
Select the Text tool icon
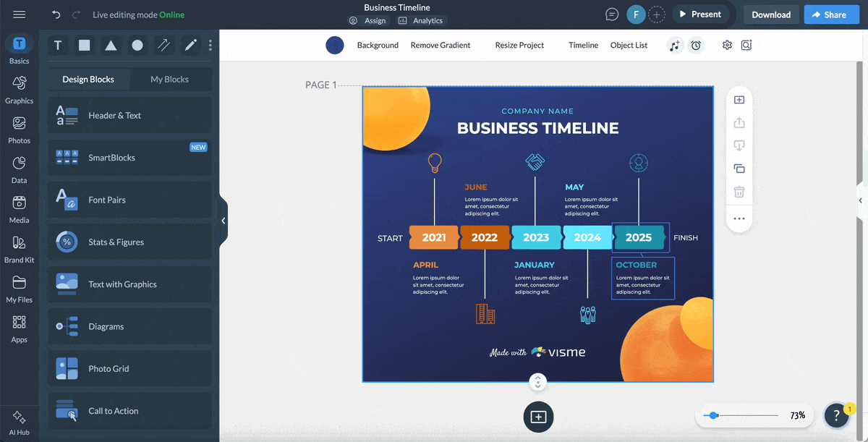(x=58, y=45)
